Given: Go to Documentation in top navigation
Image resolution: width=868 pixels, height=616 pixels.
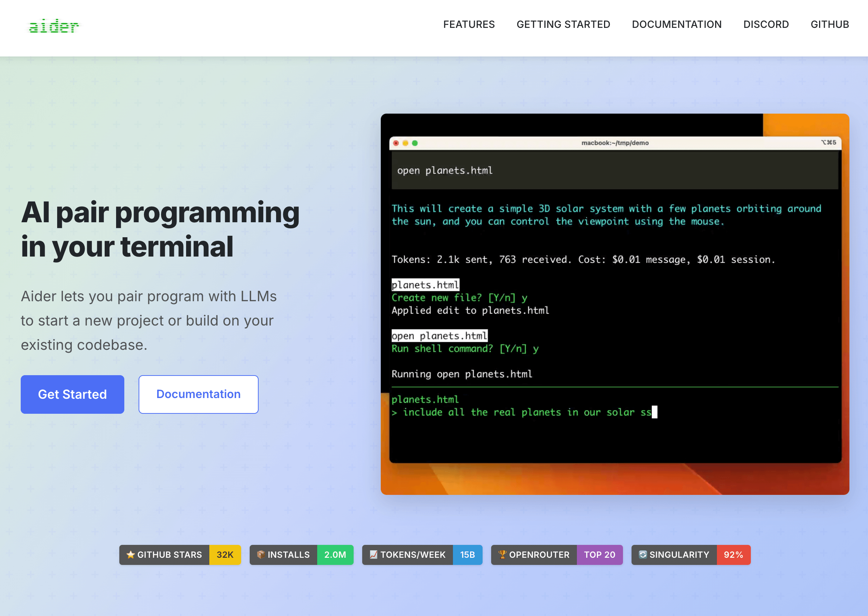Looking at the screenshot, I should pos(677,24).
